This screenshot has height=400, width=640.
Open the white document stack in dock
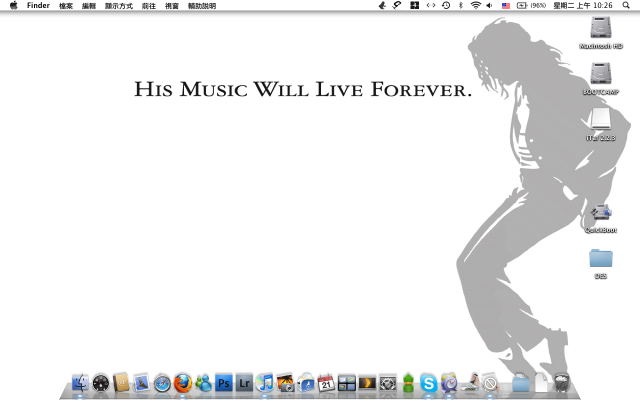[541, 383]
